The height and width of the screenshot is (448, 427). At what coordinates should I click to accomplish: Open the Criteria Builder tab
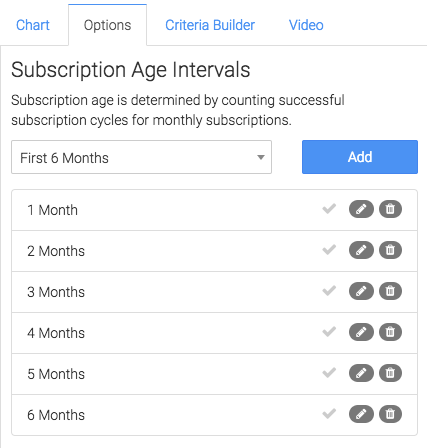(x=210, y=25)
